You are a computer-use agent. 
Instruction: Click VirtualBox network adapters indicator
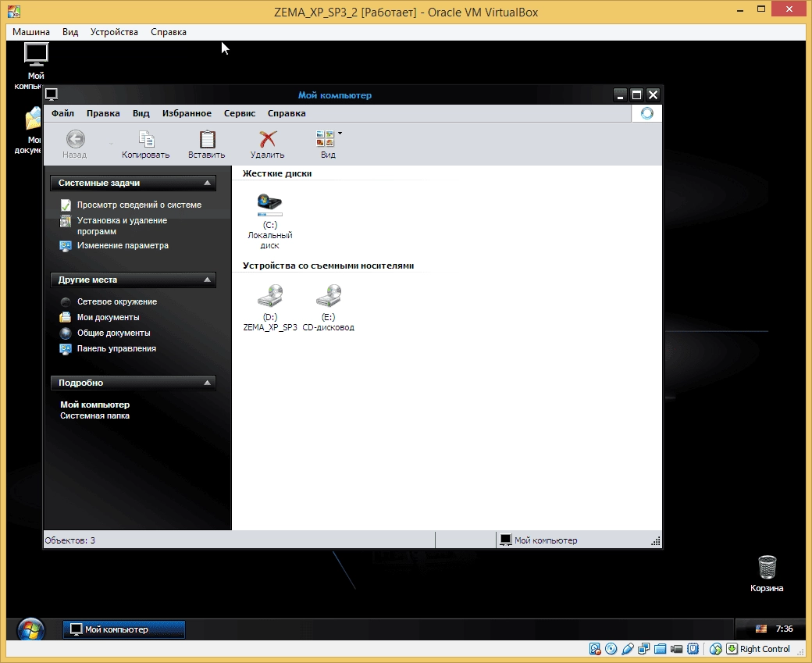643,649
